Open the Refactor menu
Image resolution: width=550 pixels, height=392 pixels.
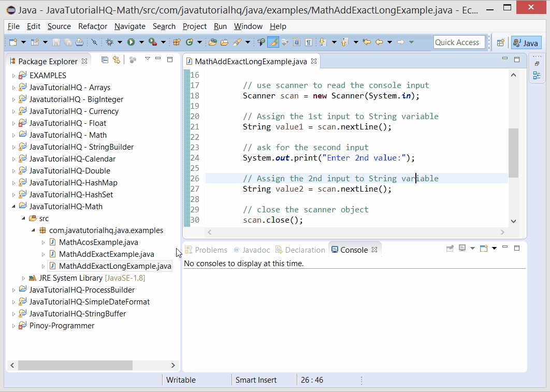(x=92, y=26)
